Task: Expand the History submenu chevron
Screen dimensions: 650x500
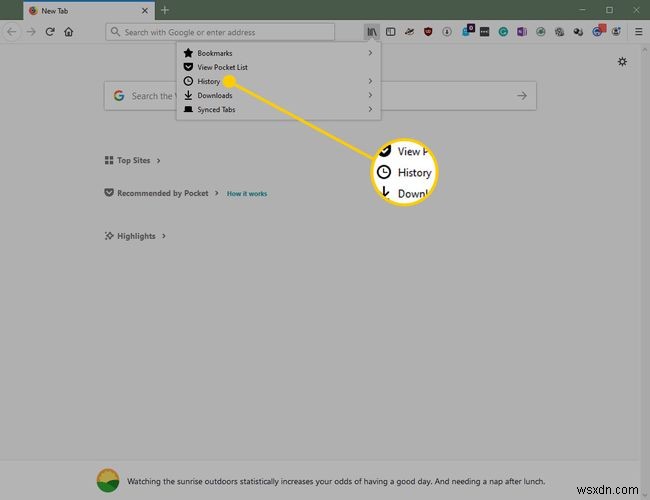Action: [x=370, y=81]
